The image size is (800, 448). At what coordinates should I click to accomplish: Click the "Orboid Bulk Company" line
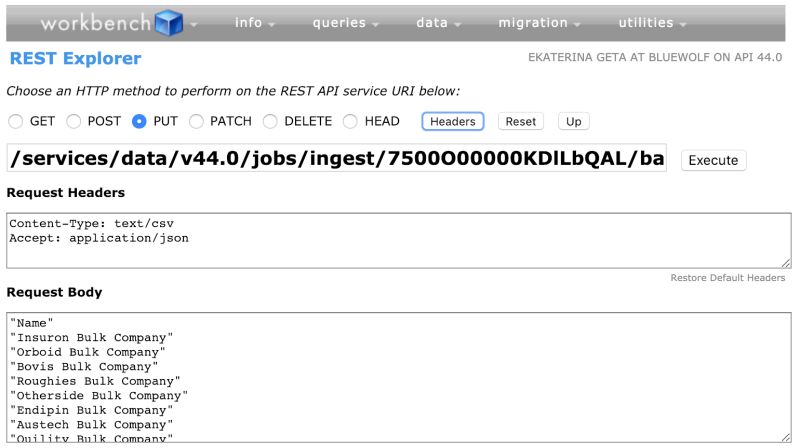88,352
